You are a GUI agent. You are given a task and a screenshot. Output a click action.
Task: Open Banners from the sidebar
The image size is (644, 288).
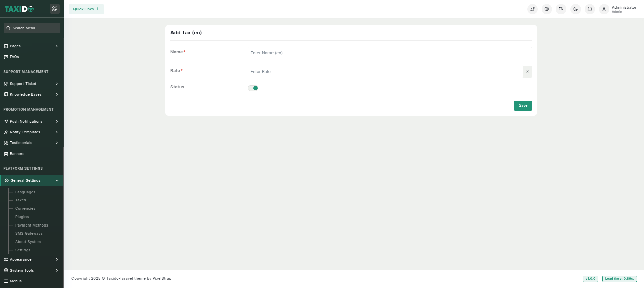coord(17,154)
